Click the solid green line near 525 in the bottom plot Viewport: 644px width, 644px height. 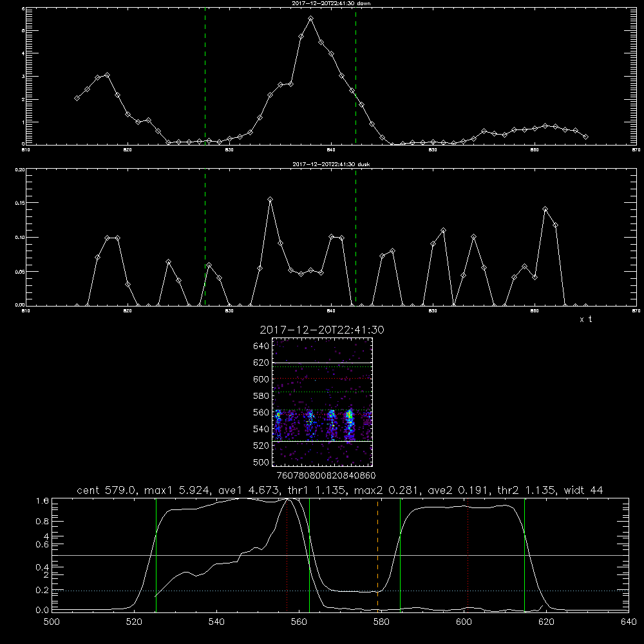pos(156,554)
